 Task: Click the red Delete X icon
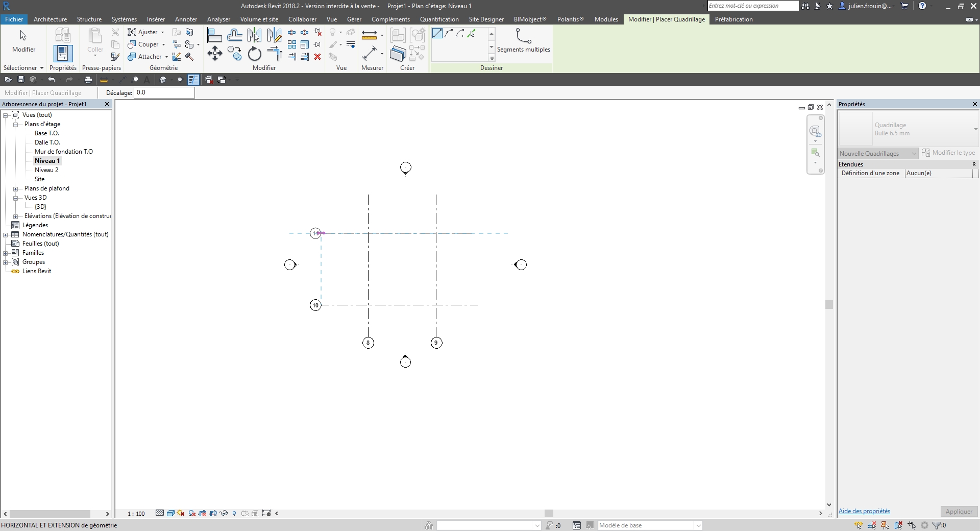coord(317,57)
